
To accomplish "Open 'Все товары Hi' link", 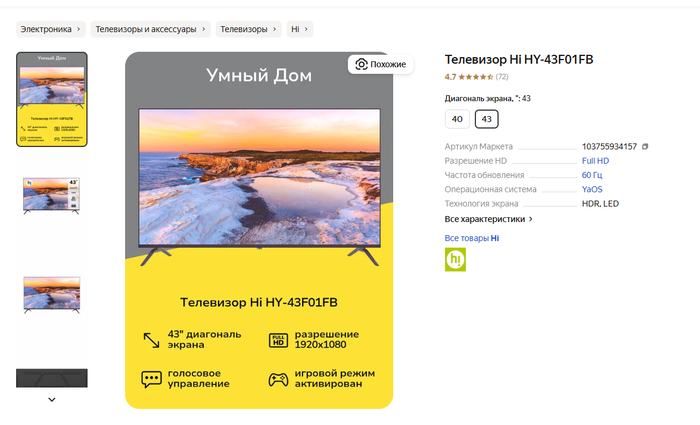I will pyautogui.click(x=471, y=238).
